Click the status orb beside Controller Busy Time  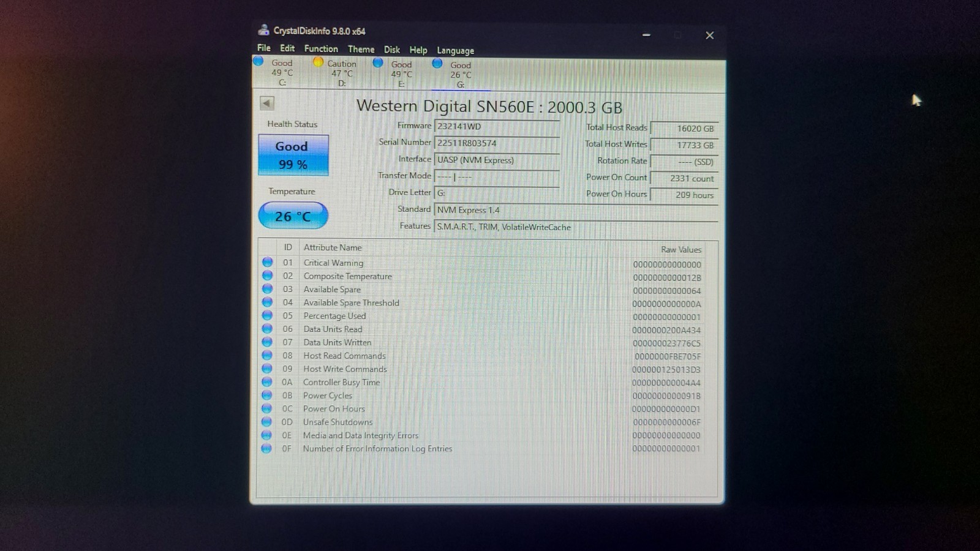click(267, 381)
